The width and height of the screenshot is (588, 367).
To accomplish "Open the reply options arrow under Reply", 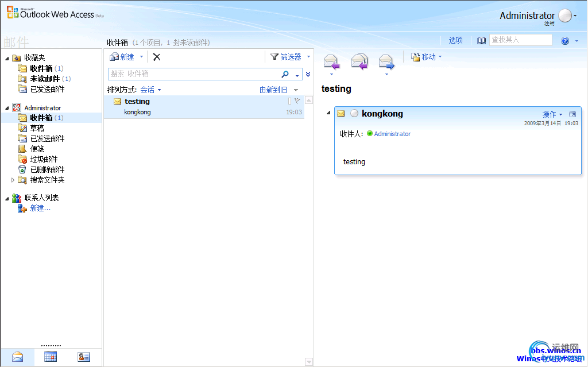I will point(331,74).
